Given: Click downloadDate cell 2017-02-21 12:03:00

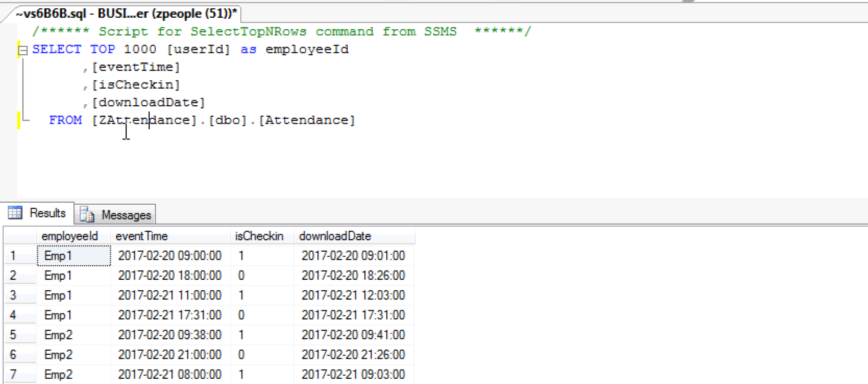Looking at the screenshot, I should click(x=354, y=295).
